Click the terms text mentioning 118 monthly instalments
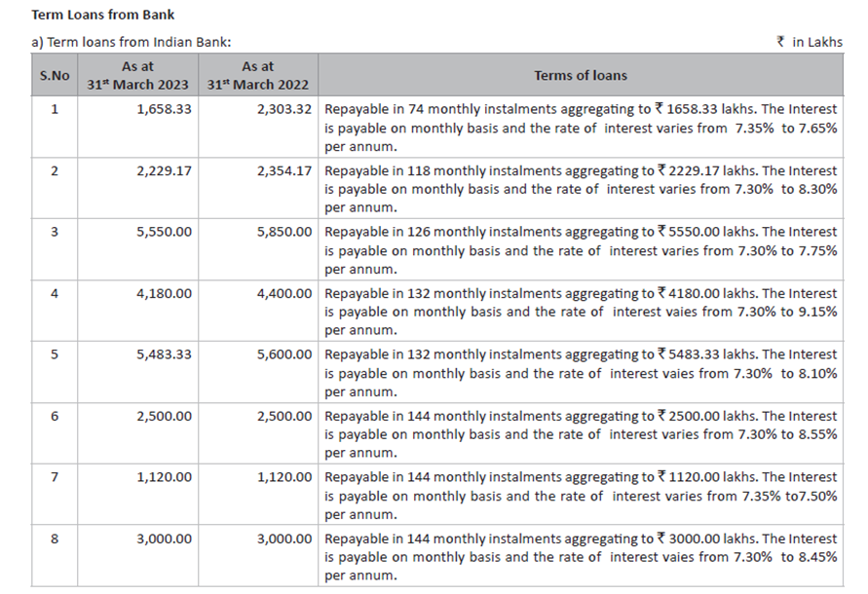868x594 pixels. 580,189
